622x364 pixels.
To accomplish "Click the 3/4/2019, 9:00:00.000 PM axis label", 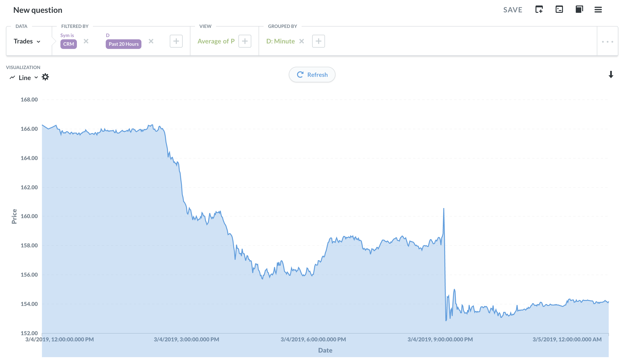I will 440,339.
